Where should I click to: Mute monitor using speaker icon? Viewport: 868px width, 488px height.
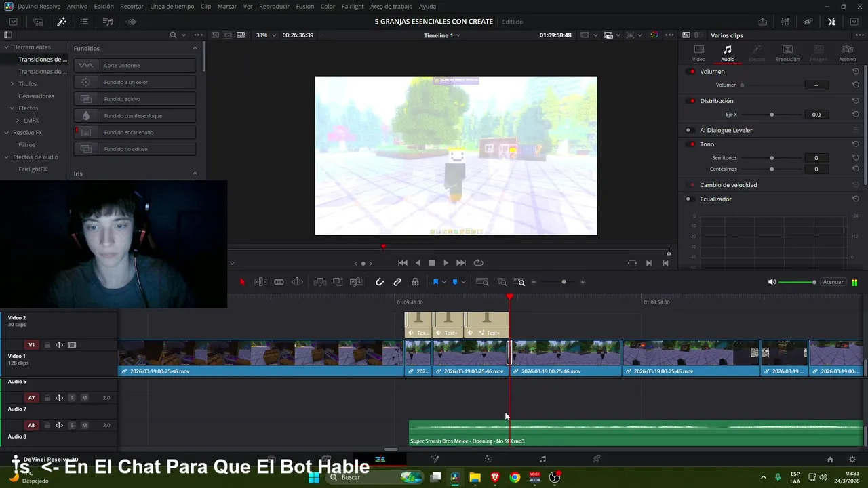pos(772,282)
